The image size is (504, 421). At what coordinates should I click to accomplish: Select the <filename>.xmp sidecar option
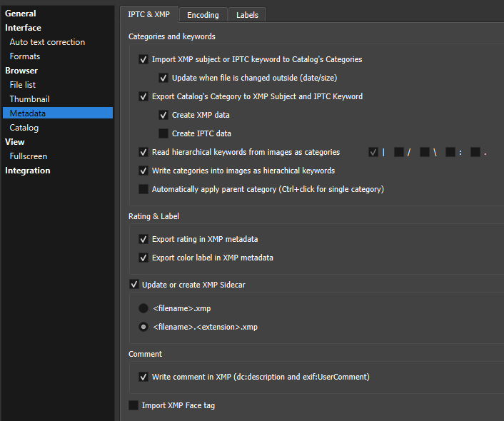143,308
